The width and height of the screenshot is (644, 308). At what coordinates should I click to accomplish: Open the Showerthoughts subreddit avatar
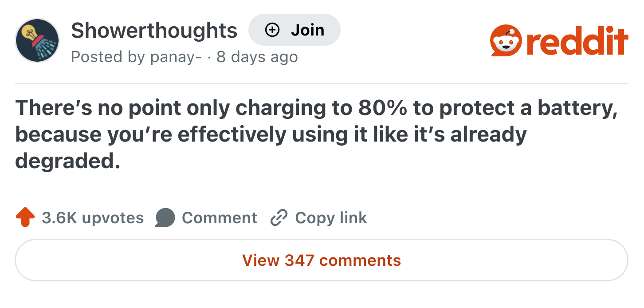tap(37, 40)
